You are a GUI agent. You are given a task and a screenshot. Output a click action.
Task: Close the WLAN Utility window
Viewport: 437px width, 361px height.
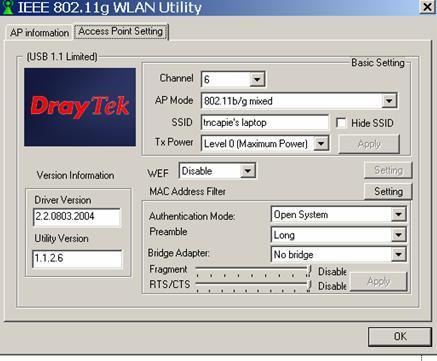427,7
